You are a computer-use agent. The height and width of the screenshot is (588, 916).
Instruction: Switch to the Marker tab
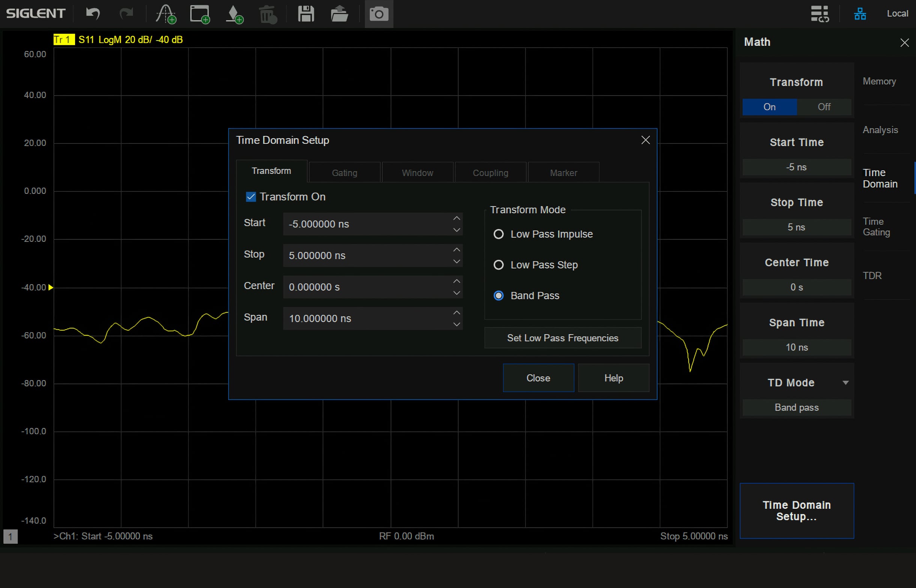[563, 173]
